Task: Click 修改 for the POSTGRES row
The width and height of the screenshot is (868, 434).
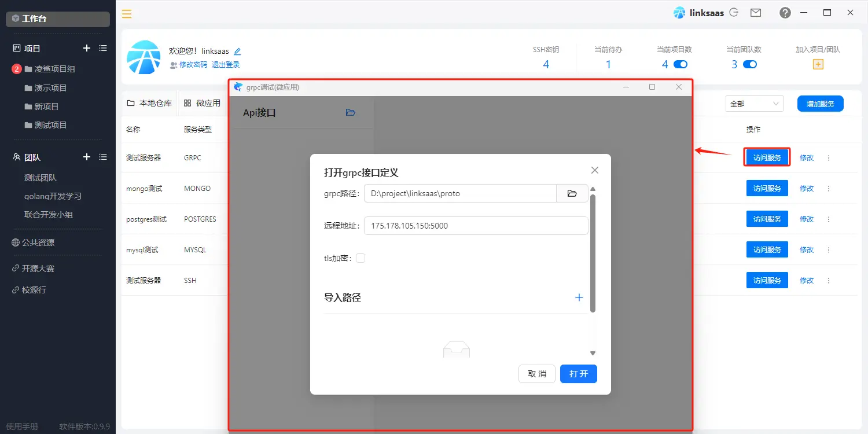Action: [807, 219]
